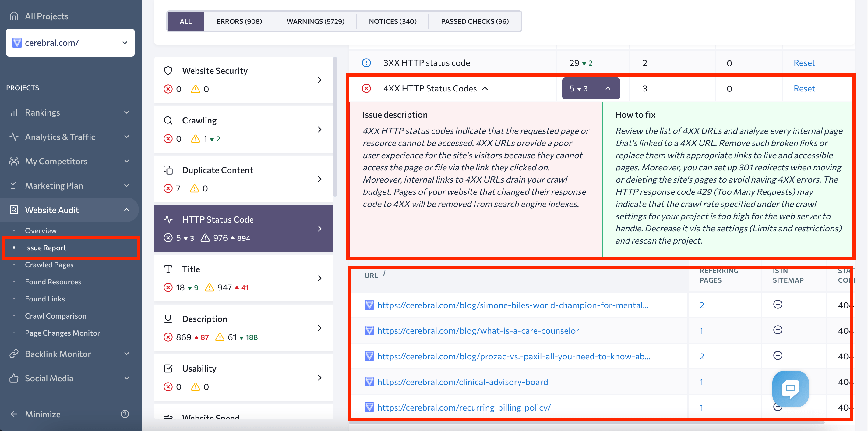Click the Social Media thumbs-up icon
Screen dimensions: 868x431
[x=14, y=378]
